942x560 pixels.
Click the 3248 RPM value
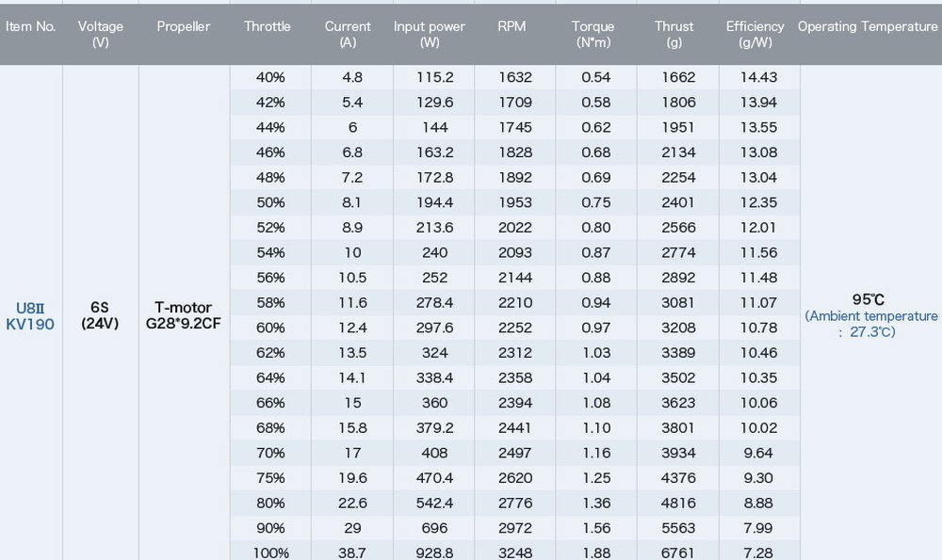[x=515, y=552]
